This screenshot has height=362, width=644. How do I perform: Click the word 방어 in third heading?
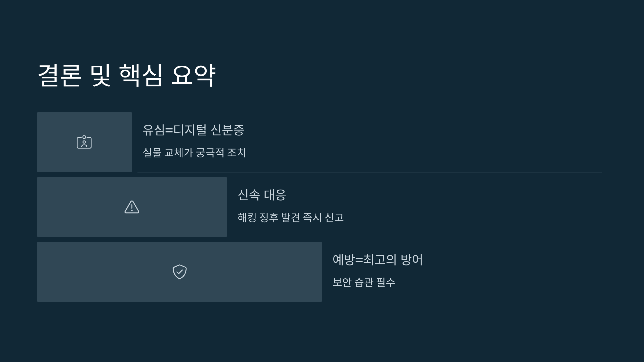tap(412, 260)
